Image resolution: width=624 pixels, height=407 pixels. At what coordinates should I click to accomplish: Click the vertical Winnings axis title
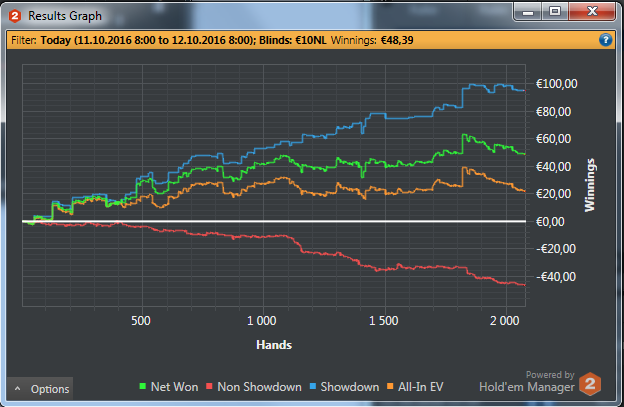coord(590,185)
